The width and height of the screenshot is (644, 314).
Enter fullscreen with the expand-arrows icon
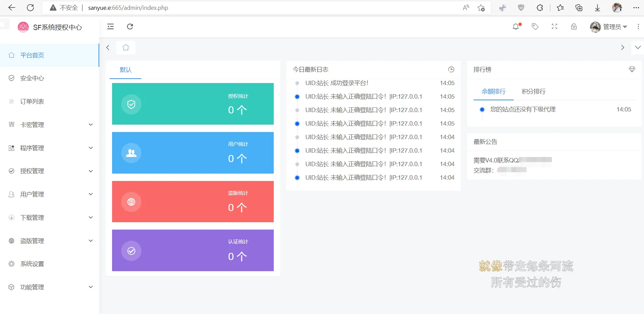pyautogui.click(x=554, y=27)
